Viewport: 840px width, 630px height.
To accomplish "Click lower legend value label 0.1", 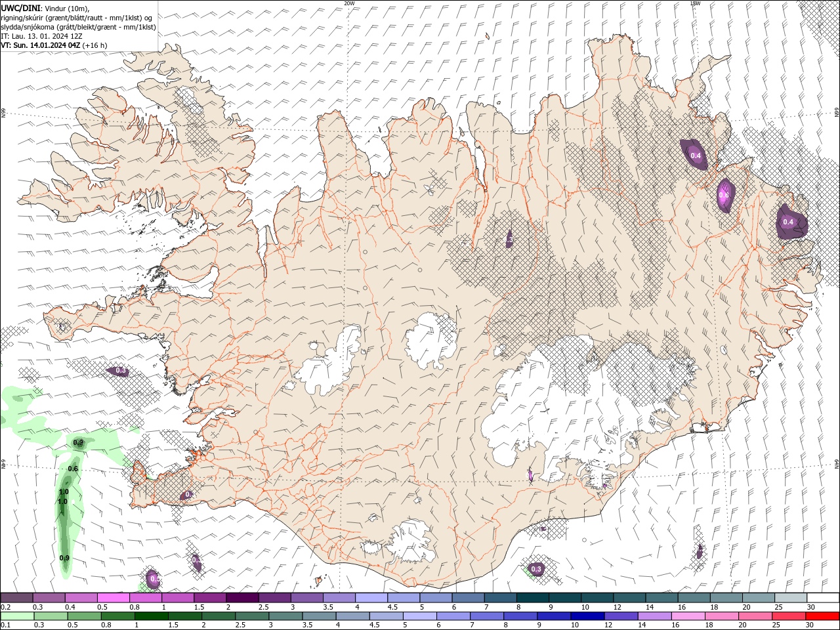I will [x=6, y=625].
